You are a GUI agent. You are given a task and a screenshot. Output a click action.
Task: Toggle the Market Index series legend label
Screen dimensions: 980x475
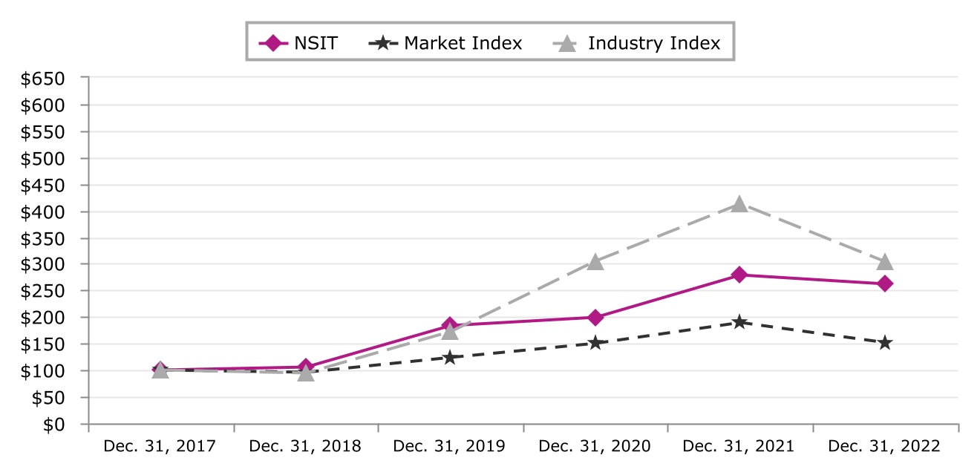pyautogui.click(x=463, y=43)
